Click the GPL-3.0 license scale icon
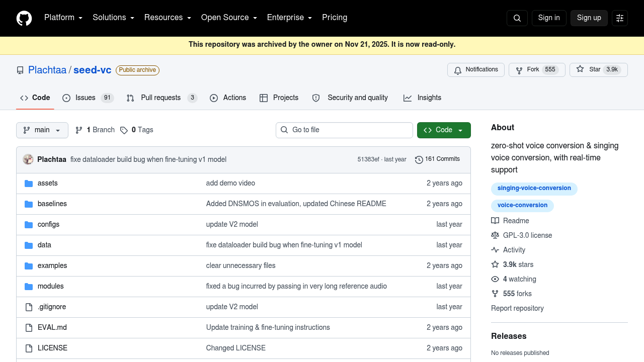This screenshot has height=362, width=644. pyautogui.click(x=495, y=235)
